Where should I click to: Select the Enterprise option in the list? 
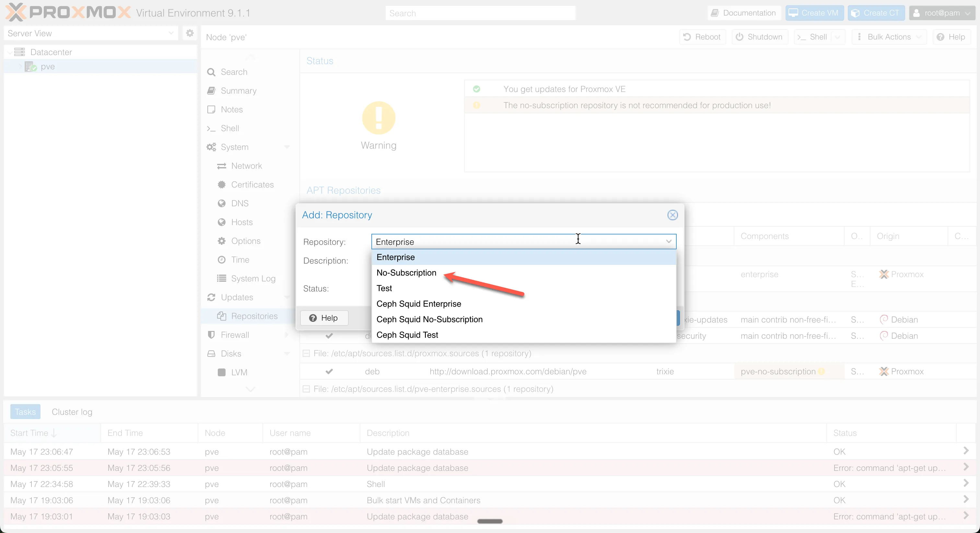523,257
